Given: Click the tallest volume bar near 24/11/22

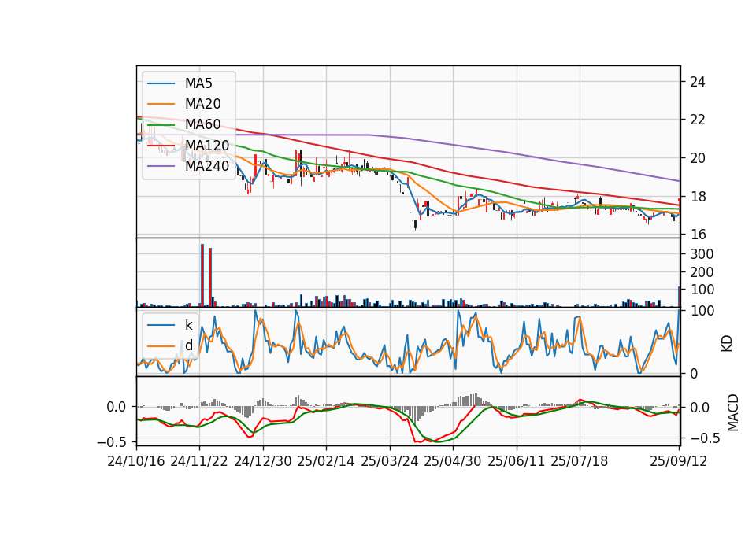Looking at the screenshot, I should click(202, 275).
